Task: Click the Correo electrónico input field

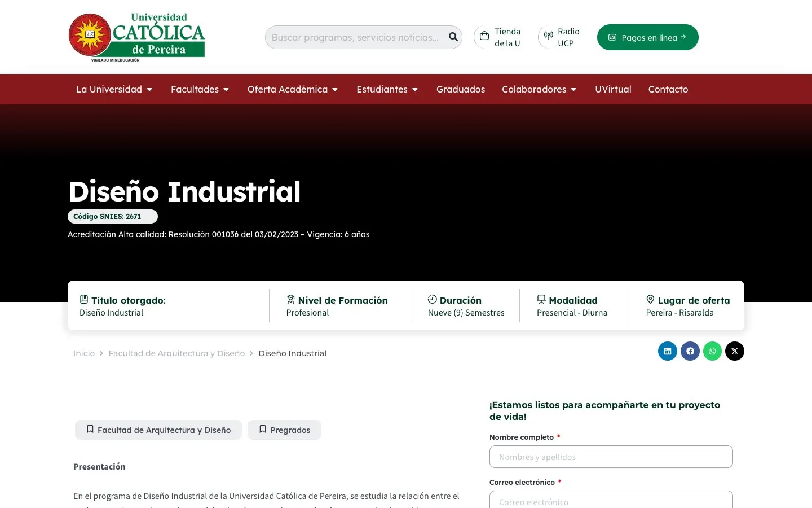Action: pyautogui.click(x=611, y=500)
